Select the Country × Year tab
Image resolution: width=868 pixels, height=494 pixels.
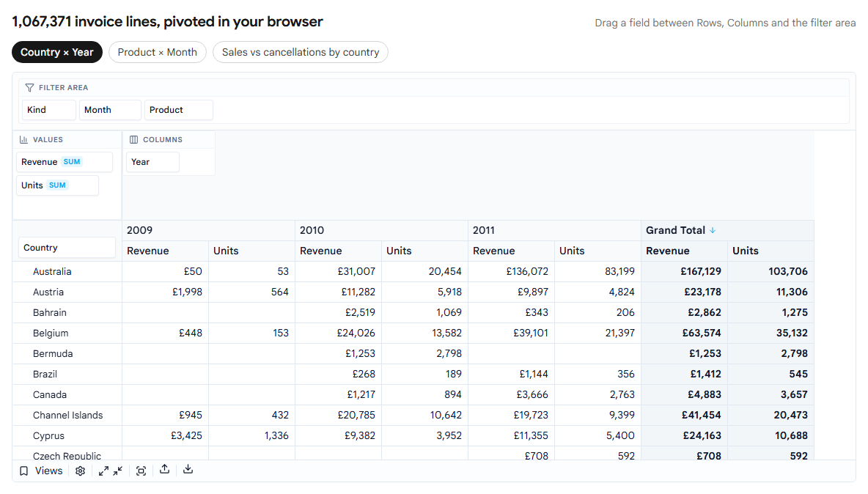tap(57, 52)
